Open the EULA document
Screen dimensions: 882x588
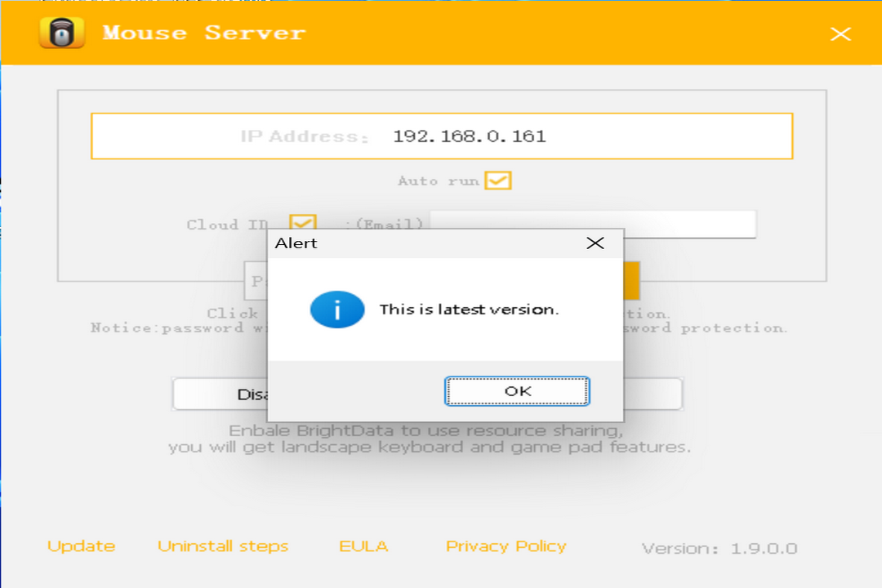363,546
